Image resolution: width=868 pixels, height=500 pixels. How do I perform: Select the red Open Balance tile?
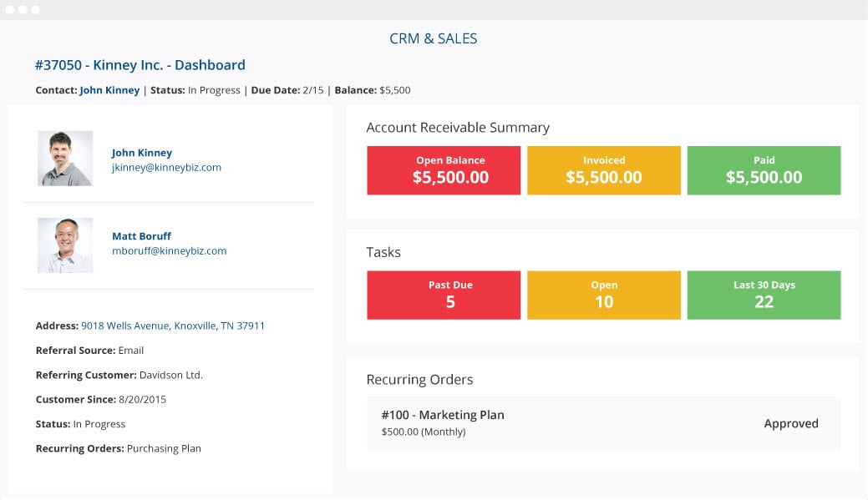[444, 170]
